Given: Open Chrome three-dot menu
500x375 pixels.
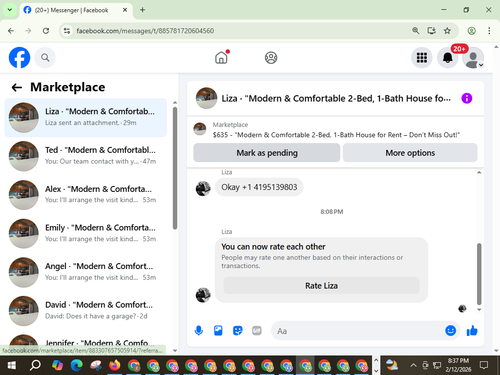Looking at the screenshot, I should click(x=489, y=31).
